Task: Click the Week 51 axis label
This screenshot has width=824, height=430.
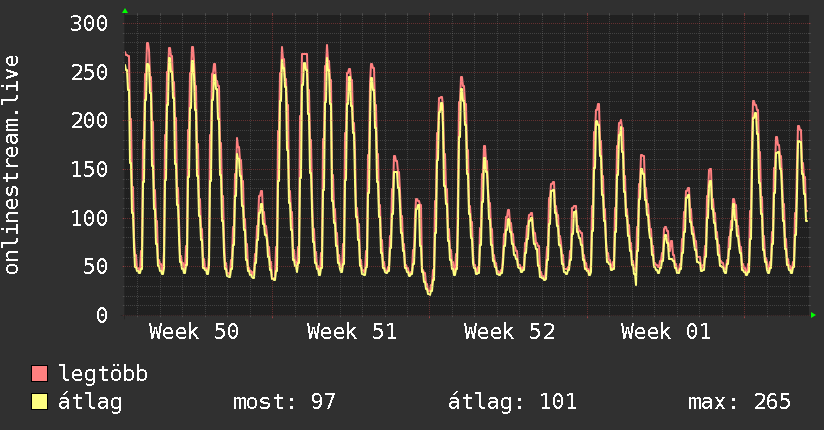Action: [x=352, y=332]
